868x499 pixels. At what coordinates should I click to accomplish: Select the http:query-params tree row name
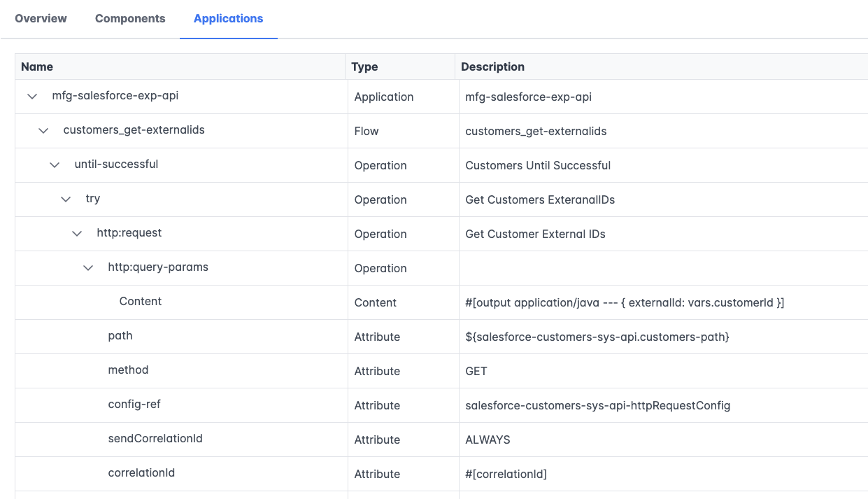[x=158, y=267]
